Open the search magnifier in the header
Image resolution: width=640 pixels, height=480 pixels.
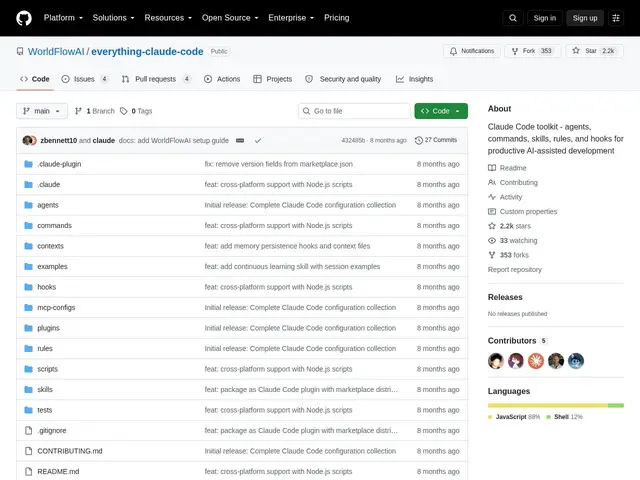[x=513, y=18]
